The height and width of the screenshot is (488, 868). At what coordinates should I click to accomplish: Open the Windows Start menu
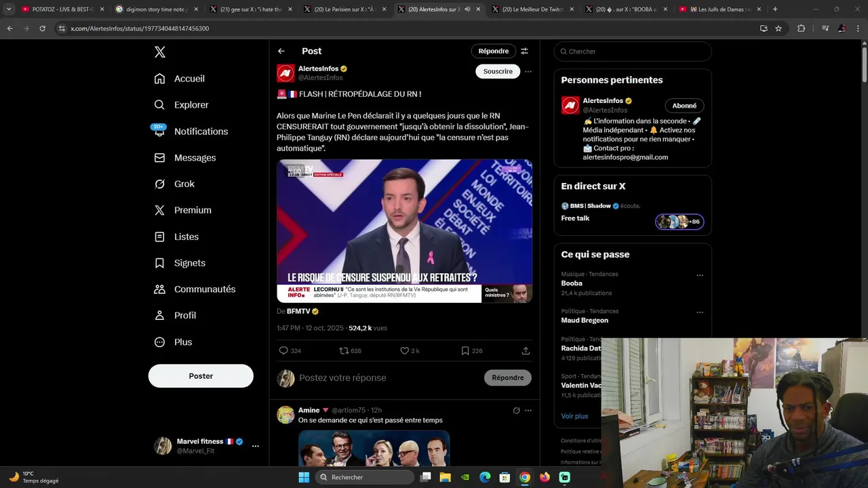click(304, 477)
